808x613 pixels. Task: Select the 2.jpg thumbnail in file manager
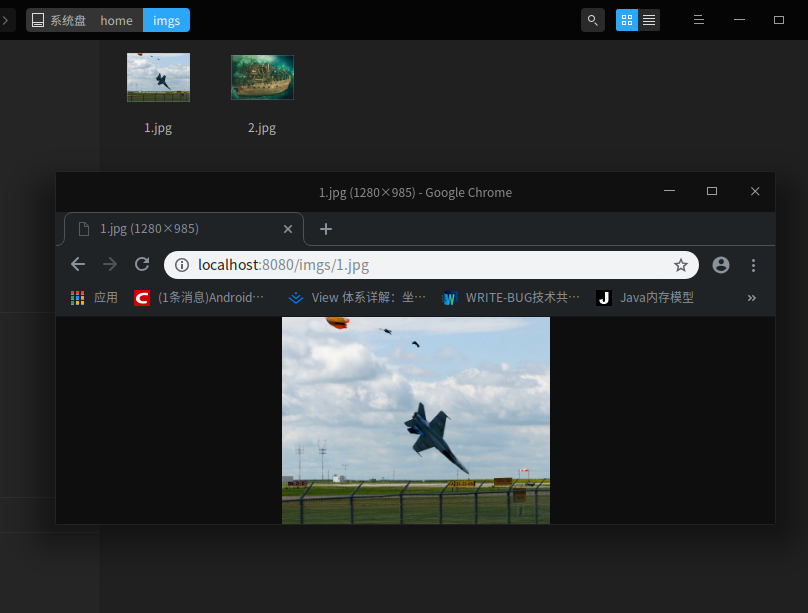262,77
